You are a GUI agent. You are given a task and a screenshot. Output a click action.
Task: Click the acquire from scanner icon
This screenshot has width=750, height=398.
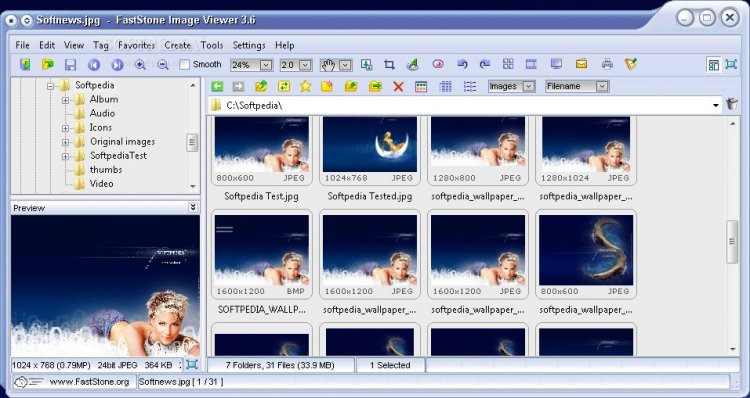tap(25, 64)
